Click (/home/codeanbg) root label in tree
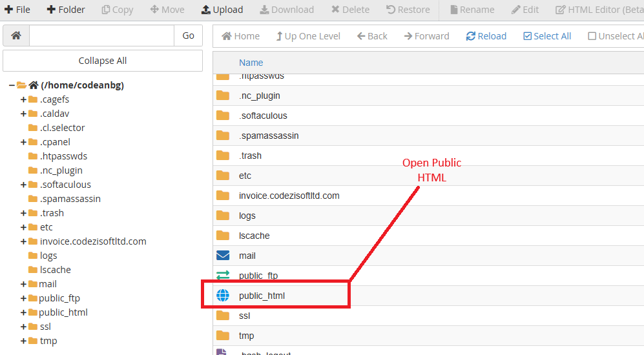This screenshot has width=644, height=355. coord(82,85)
